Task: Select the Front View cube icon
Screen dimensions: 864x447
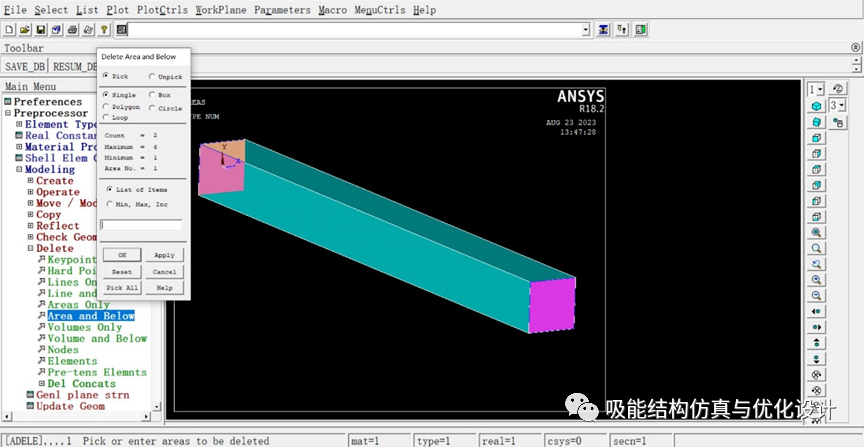Action: pyautogui.click(x=817, y=138)
